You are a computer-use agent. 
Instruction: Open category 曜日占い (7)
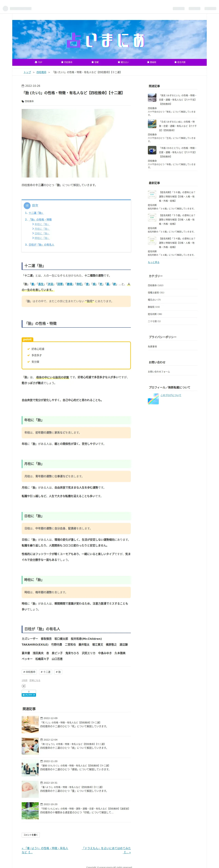click(154, 299)
